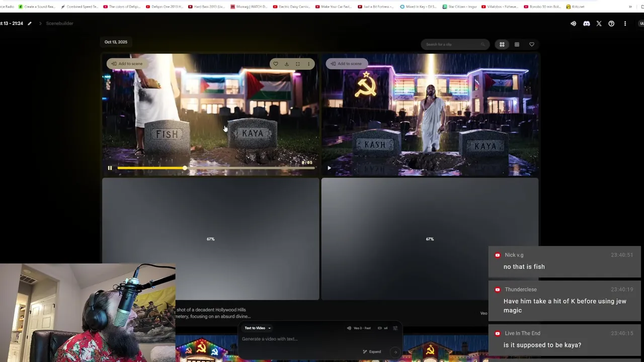Open the Mixmag bookmark
The image size is (644, 362).
(x=249, y=7)
